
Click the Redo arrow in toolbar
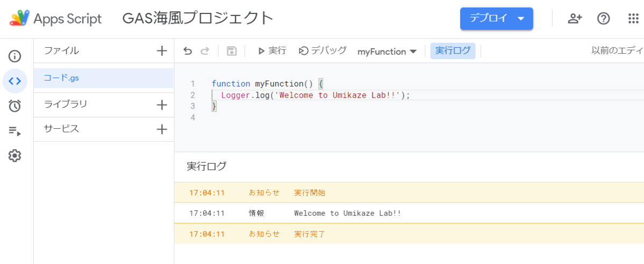click(204, 51)
